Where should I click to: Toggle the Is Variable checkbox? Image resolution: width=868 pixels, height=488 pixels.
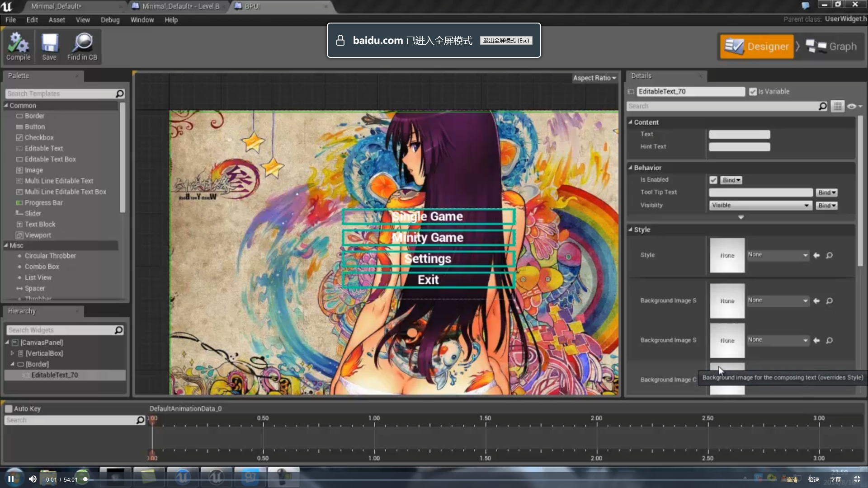pyautogui.click(x=753, y=92)
